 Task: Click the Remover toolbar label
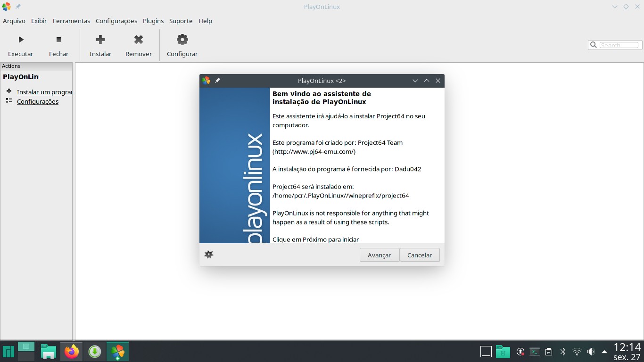tap(139, 54)
